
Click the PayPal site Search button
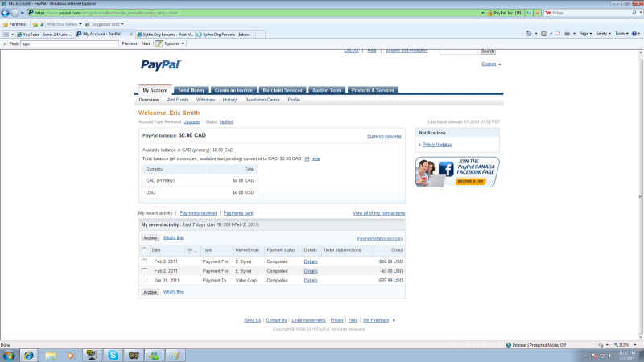(488, 51)
